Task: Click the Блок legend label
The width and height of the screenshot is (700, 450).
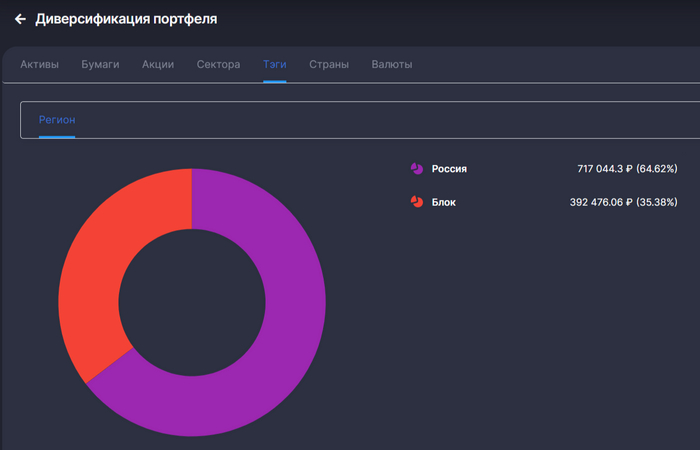Action: 444,202
